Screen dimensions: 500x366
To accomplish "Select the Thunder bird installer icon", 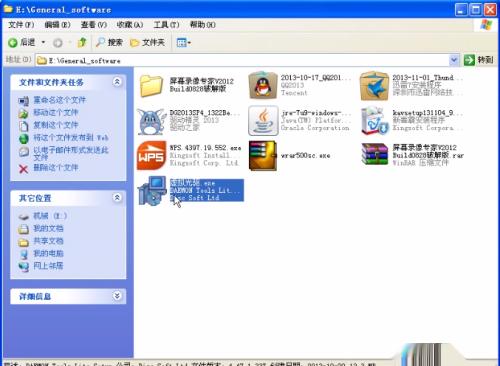I will [374, 86].
